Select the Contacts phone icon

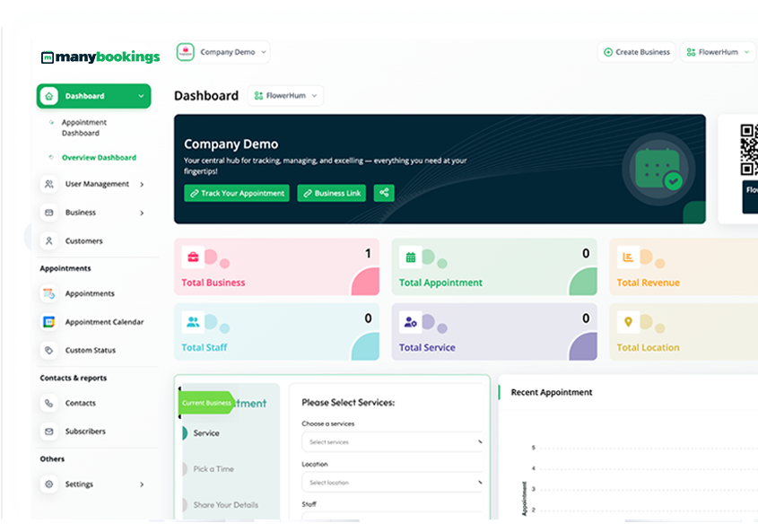pos(48,404)
